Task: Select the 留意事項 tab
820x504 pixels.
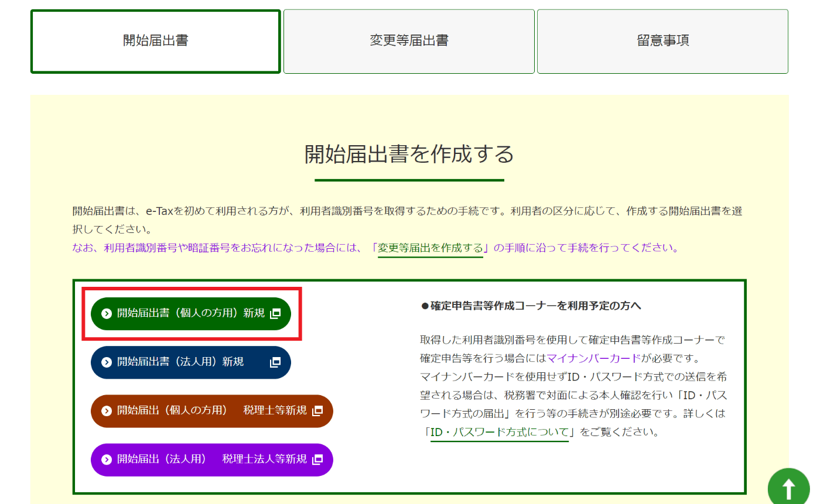Action: pyautogui.click(x=662, y=41)
